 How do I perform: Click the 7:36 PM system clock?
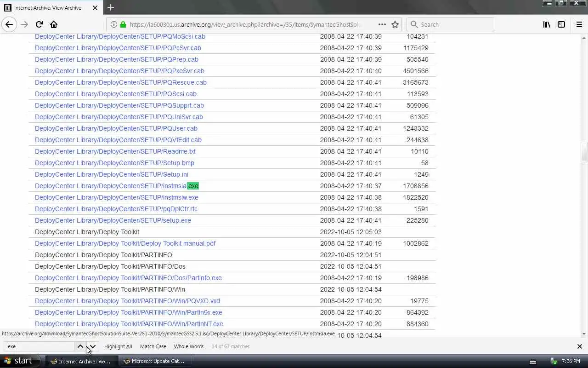[x=571, y=362]
